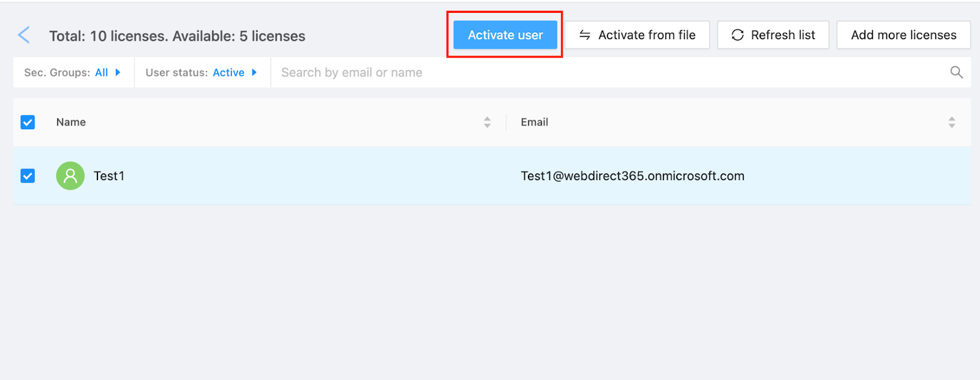The height and width of the screenshot is (380, 980).
Task: Click the back arrow icon
Action: 24,35
